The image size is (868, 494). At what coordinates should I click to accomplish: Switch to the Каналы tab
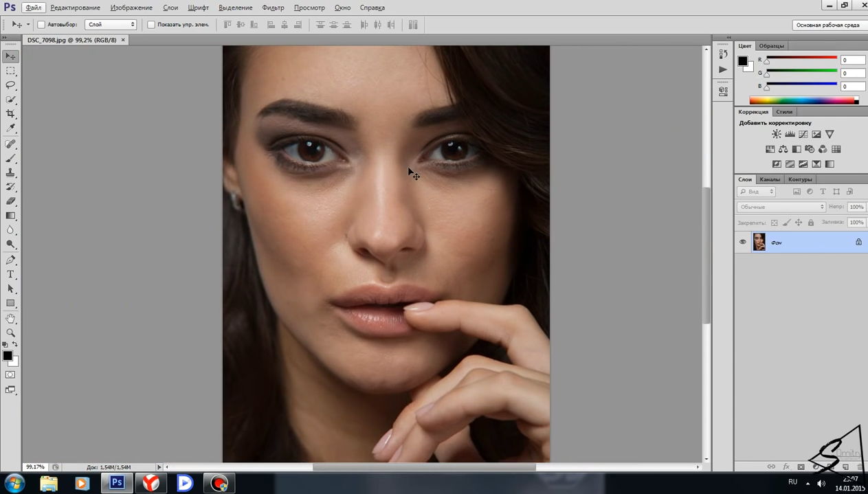769,179
